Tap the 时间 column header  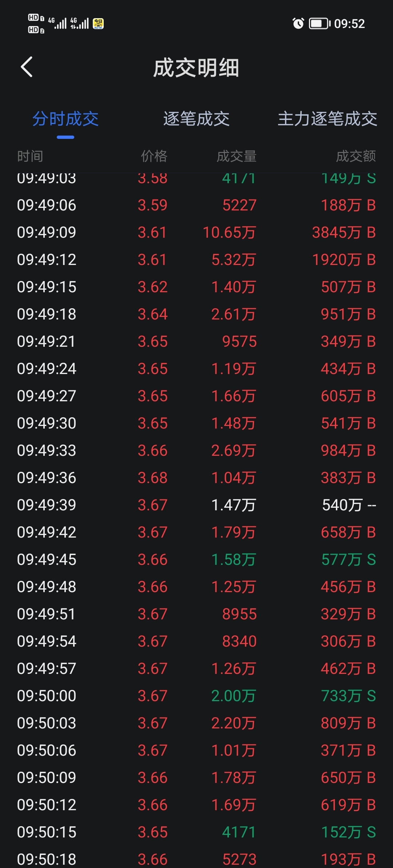(30, 156)
